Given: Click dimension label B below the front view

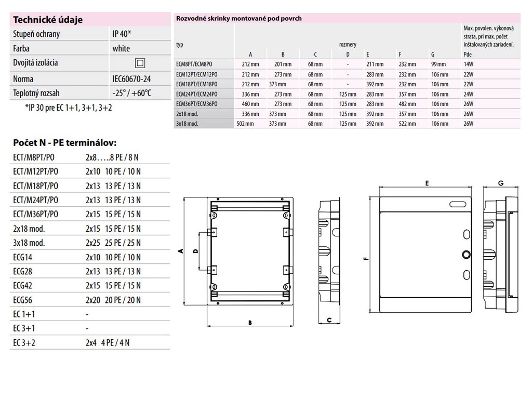Looking at the screenshot, I should click(x=250, y=323).
